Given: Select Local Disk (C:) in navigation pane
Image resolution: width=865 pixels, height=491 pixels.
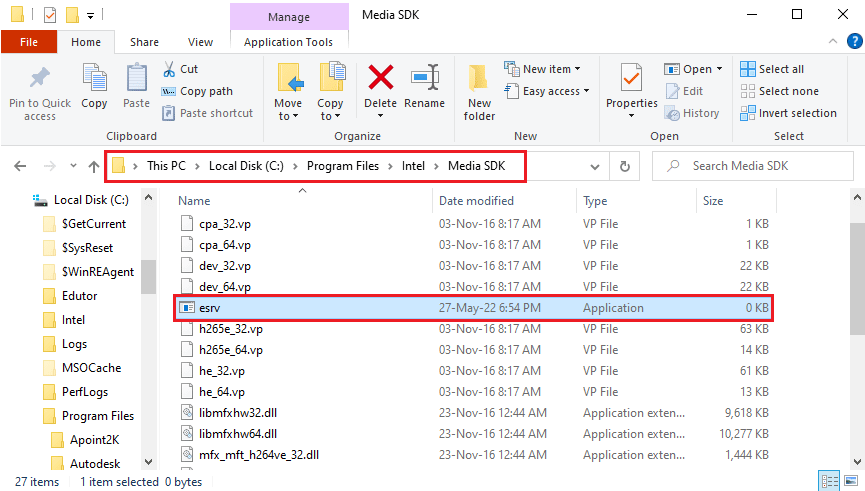Looking at the screenshot, I should coord(82,200).
